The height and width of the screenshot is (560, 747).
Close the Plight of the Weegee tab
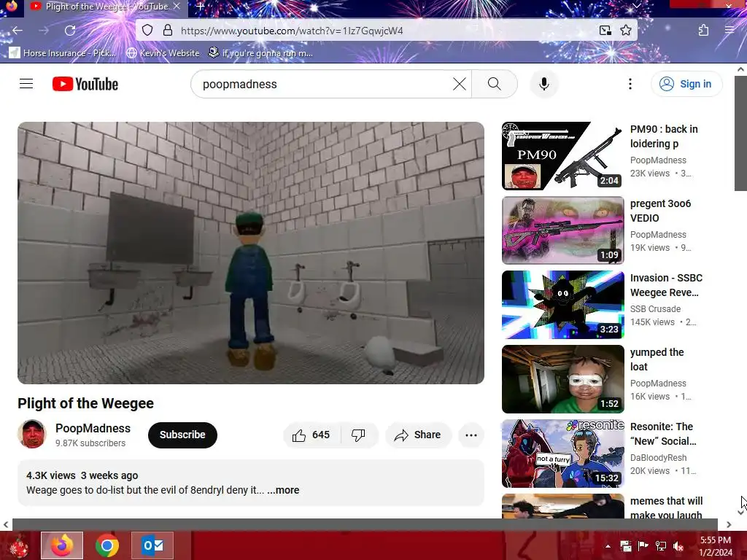point(177,6)
